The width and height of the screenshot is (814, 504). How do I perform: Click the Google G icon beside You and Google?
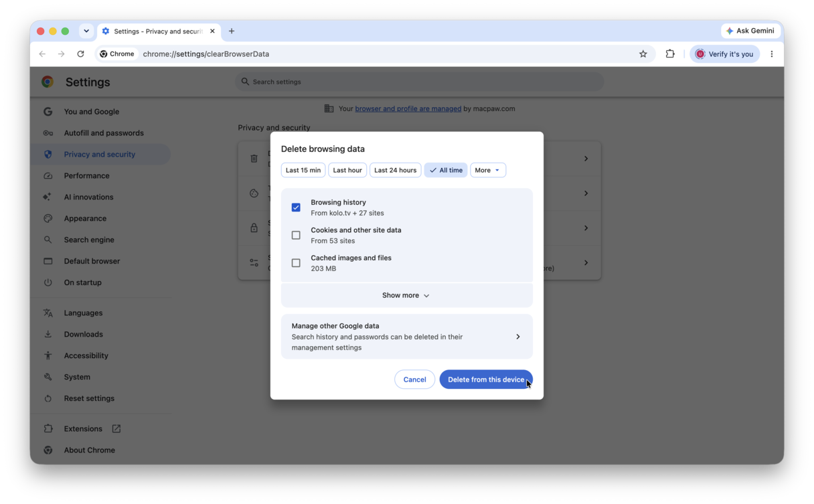(48, 112)
